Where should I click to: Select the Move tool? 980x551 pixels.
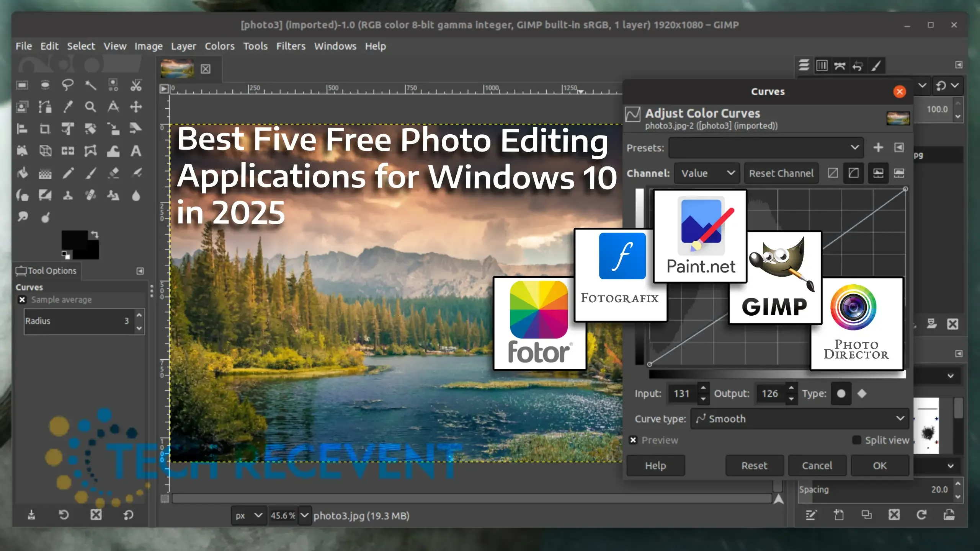[x=136, y=107]
